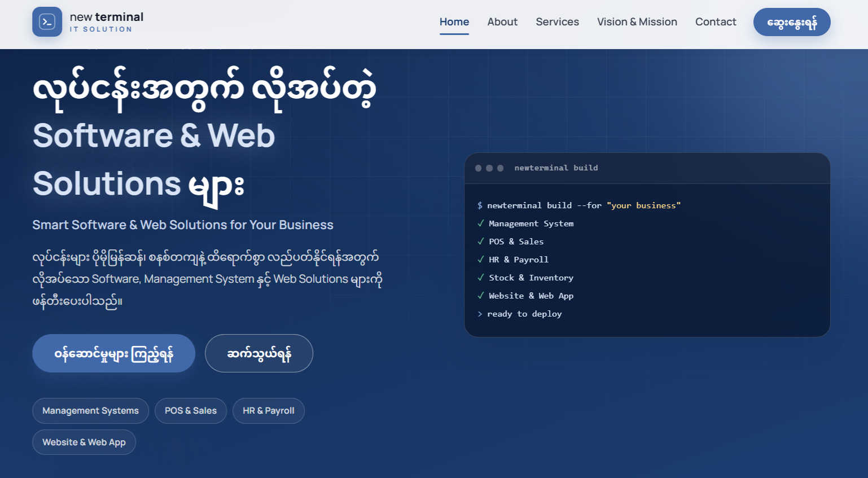868x478 pixels.
Task: Select the POS & Sales tag
Action: (191, 411)
